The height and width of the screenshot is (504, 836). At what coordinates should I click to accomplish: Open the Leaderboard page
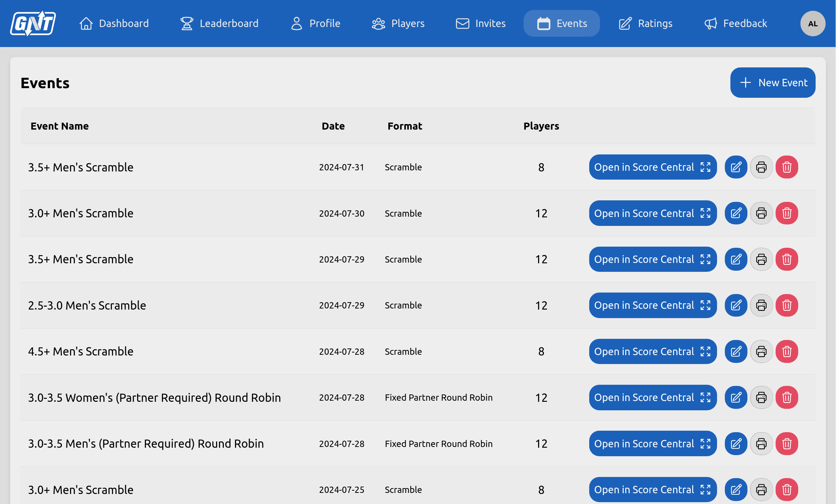coord(219,23)
